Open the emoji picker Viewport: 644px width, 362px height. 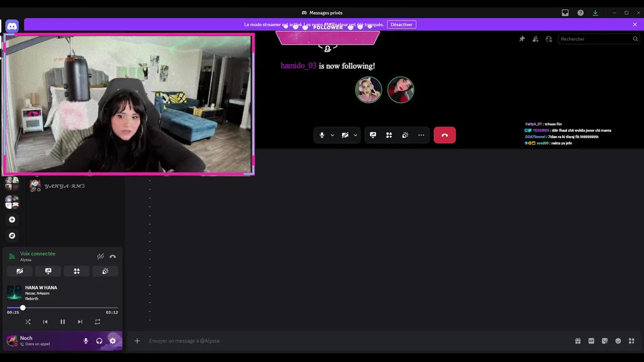618,341
